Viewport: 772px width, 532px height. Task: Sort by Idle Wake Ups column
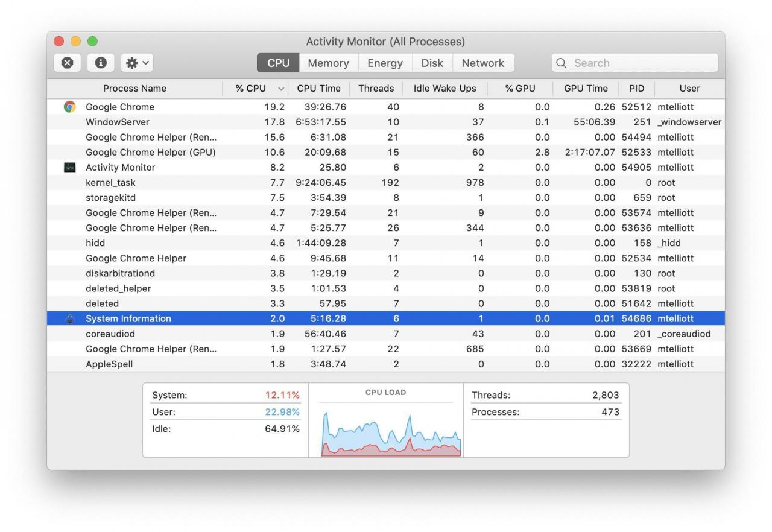pos(445,88)
